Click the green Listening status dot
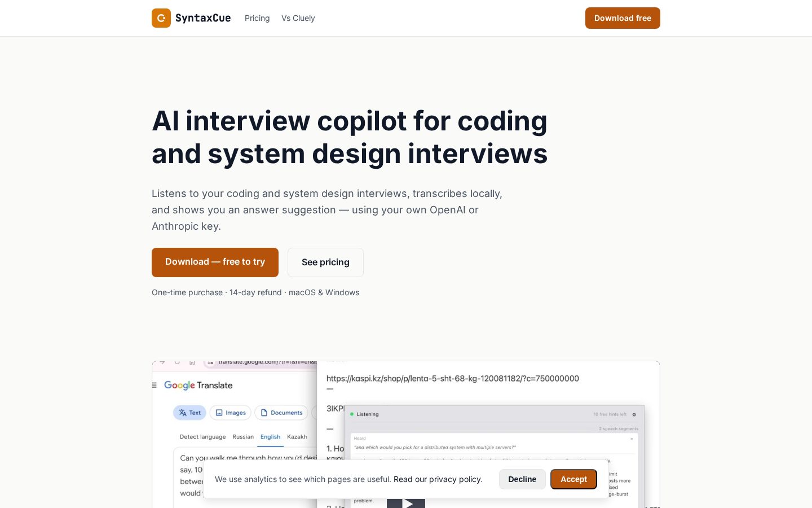This screenshot has width=812, height=508. click(352, 414)
